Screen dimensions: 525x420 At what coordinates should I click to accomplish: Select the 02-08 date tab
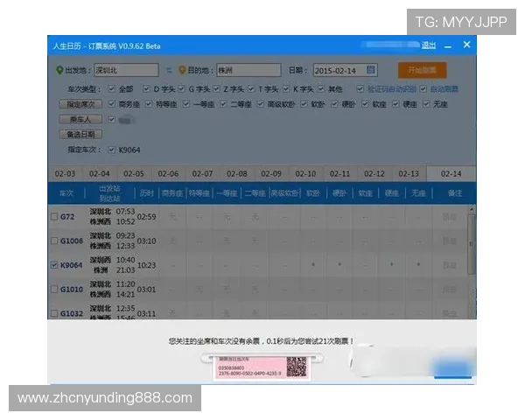237,174
